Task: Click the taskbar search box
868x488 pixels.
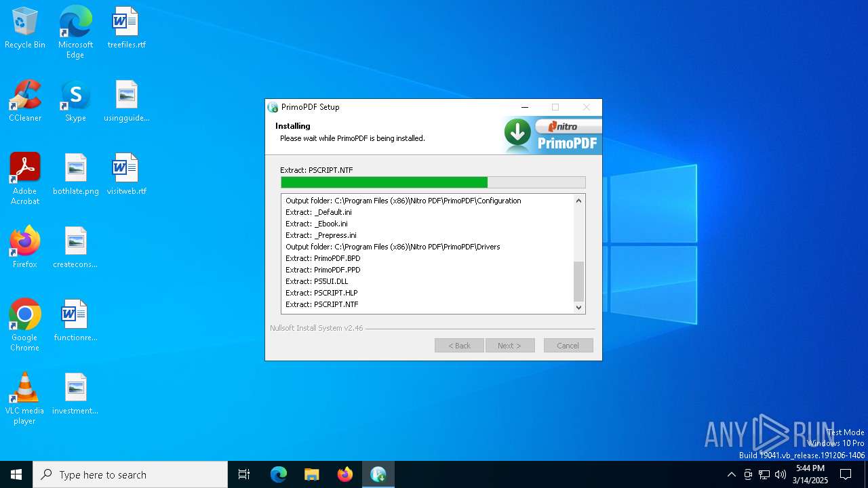Action: click(130, 474)
